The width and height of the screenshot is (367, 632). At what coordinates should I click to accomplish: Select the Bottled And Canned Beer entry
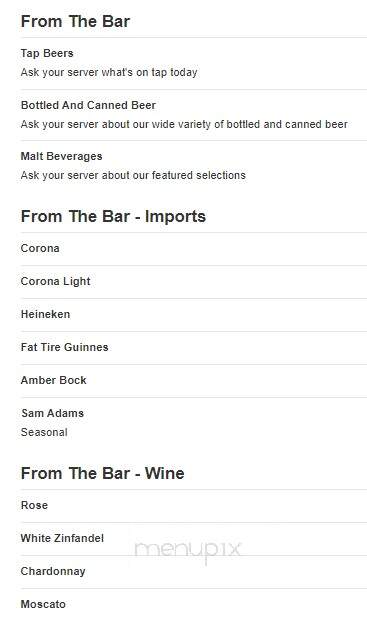click(88, 105)
